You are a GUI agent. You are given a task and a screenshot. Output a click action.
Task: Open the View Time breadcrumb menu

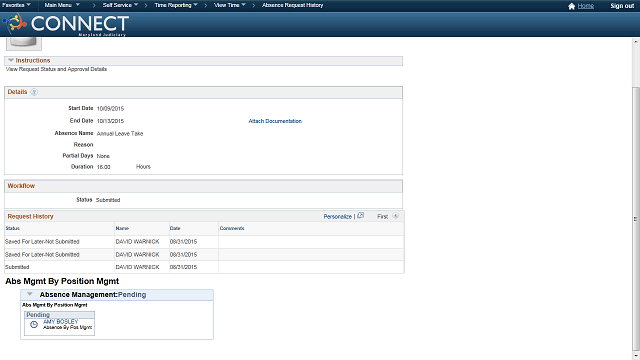(230, 5)
